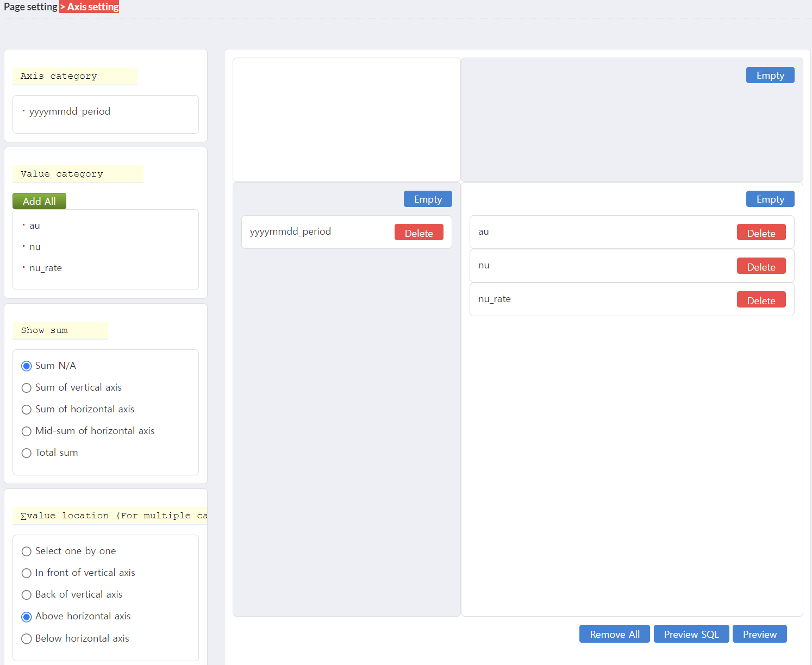Click Empty button above the au row

click(x=770, y=199)
